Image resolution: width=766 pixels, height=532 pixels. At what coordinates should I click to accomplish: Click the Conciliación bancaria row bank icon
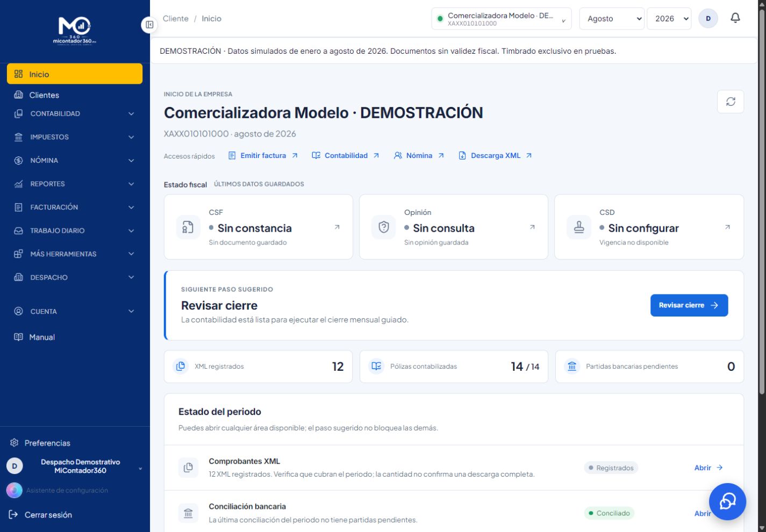click(x=188, y=513)
